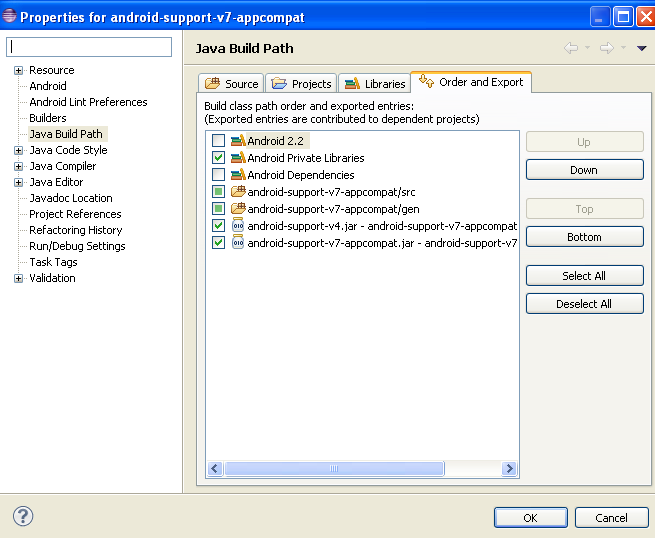
Task: Select android-support-v7-appcompat/gen entry text
Action: tap(333, 208)
